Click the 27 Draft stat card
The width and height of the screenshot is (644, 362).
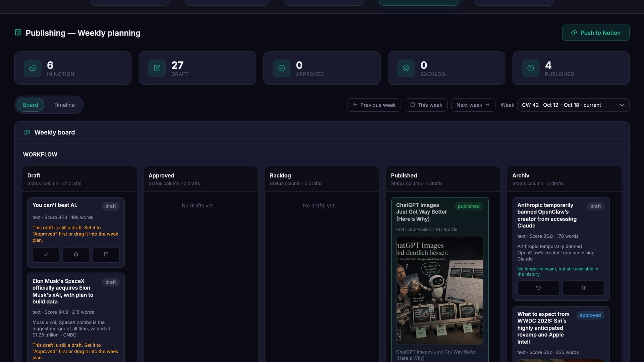(197, 68)
